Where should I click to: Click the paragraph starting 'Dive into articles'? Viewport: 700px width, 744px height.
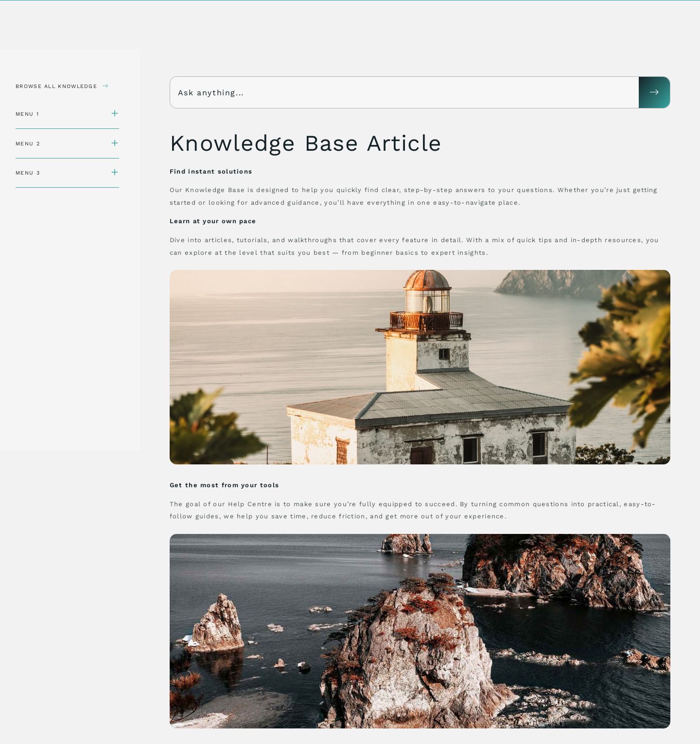(x=413, y=247)
